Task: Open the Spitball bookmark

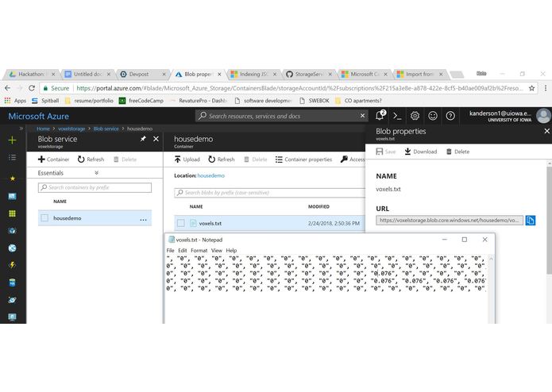Action: [x=45, y=101]
